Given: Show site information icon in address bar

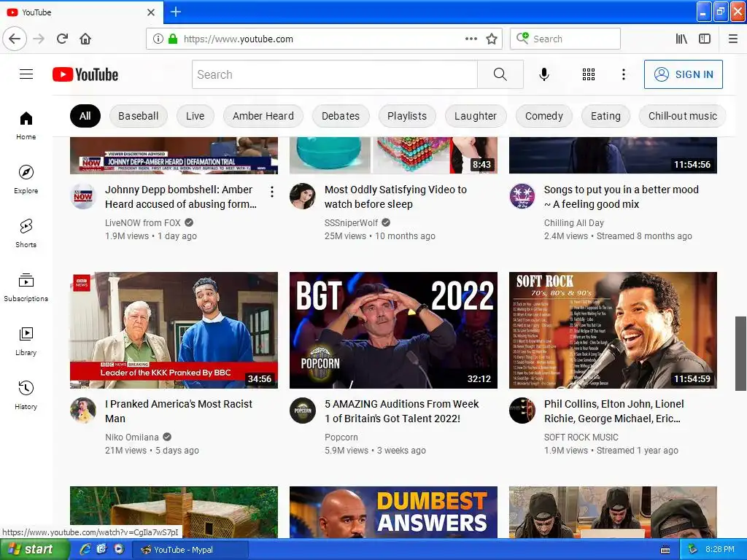Looking at the screenshot, I should (158, 39).
